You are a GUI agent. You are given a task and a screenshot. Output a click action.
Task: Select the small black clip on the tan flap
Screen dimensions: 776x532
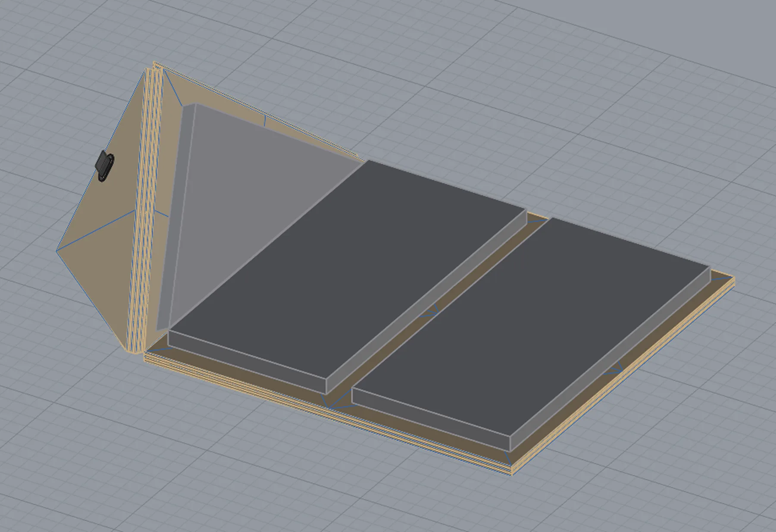click(105, 166)
